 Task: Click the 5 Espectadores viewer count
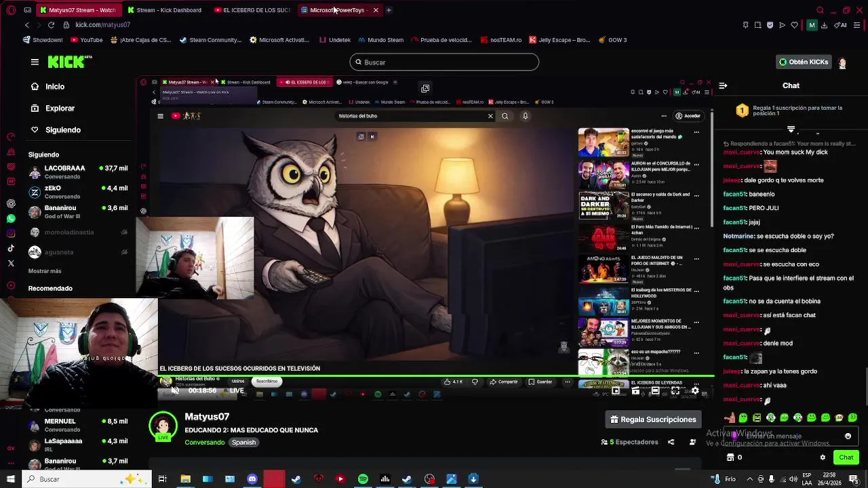pyautogui.click(x=629, y=442)
